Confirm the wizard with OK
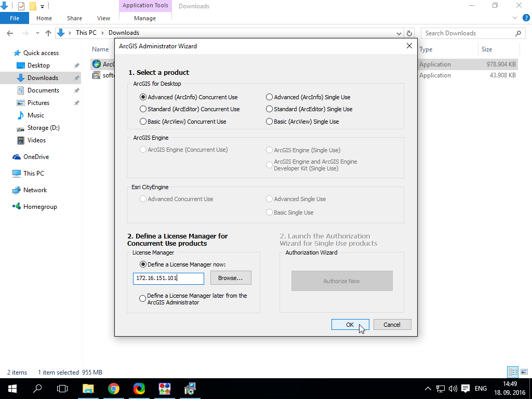This screenshot has width=532, height=399. pos(350,324)
